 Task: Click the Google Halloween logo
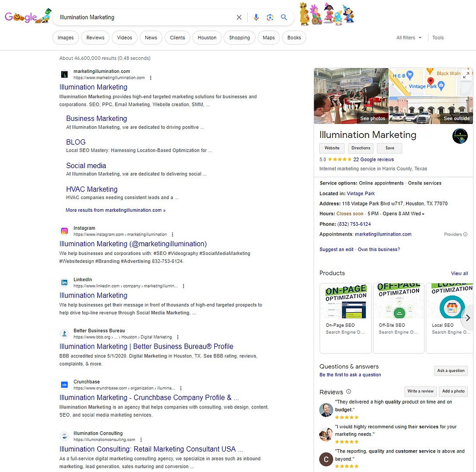28,17
